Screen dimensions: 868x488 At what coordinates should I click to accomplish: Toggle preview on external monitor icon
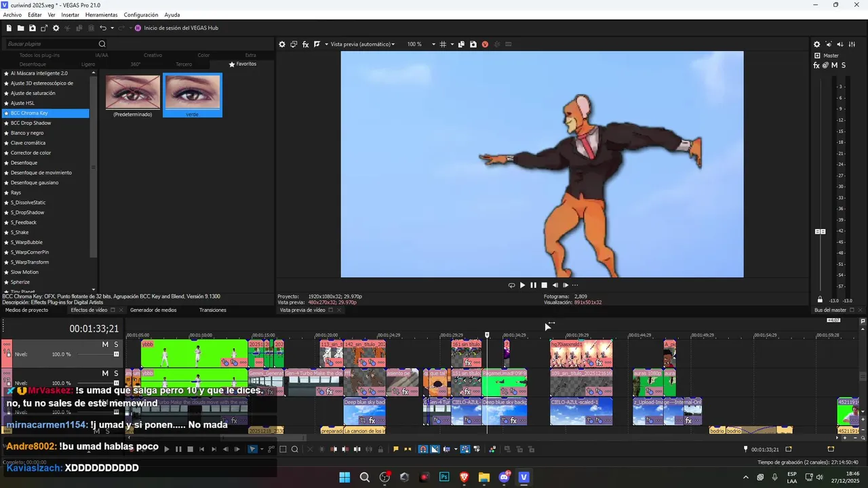click(294, 44)
